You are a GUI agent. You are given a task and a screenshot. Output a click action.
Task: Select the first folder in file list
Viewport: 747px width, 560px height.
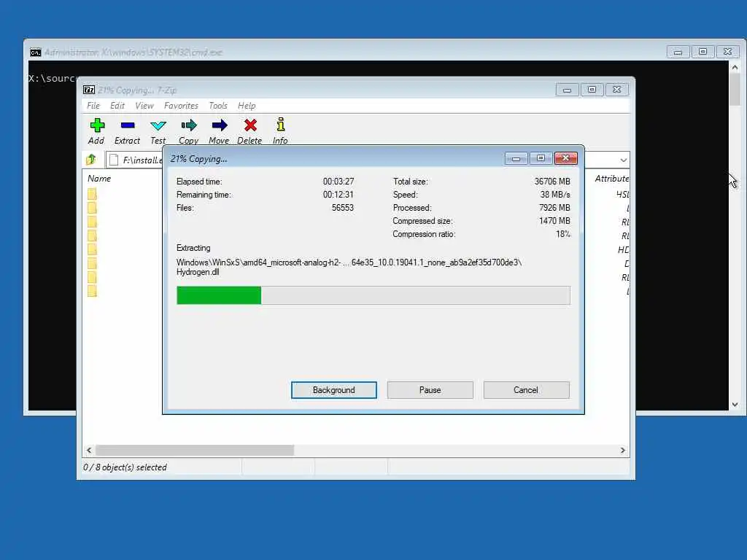92,194
